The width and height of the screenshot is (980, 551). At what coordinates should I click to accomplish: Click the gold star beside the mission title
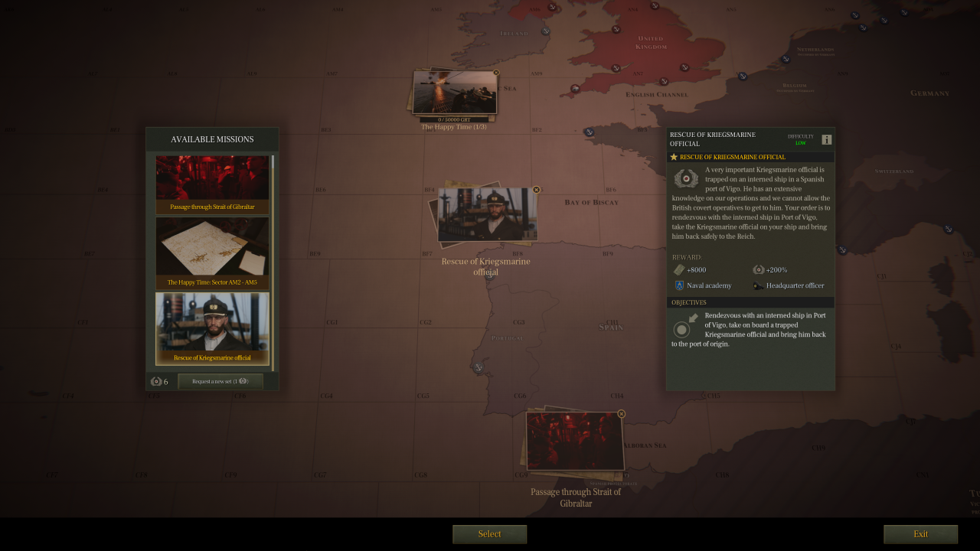(x=674, y=157)
